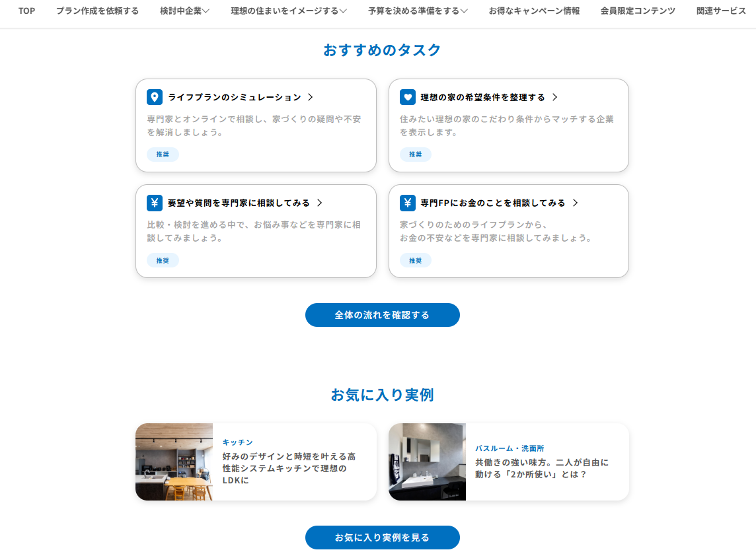The width and height of the screenshot is (756, 556).
Task: Click the arrow beside 理想の家の希望条件を整理する
Action: (555, 97)
